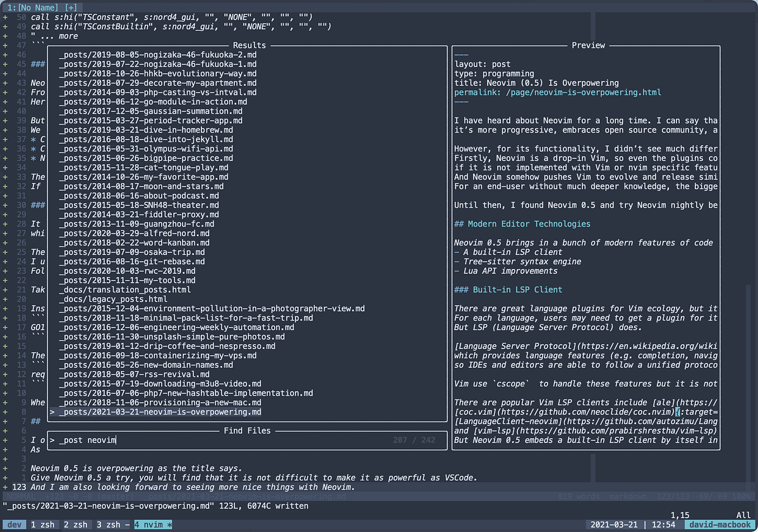The width and height of the screenshot is (758, 532).
Task: Select the "dev" tmux session name
Action: 14,524
